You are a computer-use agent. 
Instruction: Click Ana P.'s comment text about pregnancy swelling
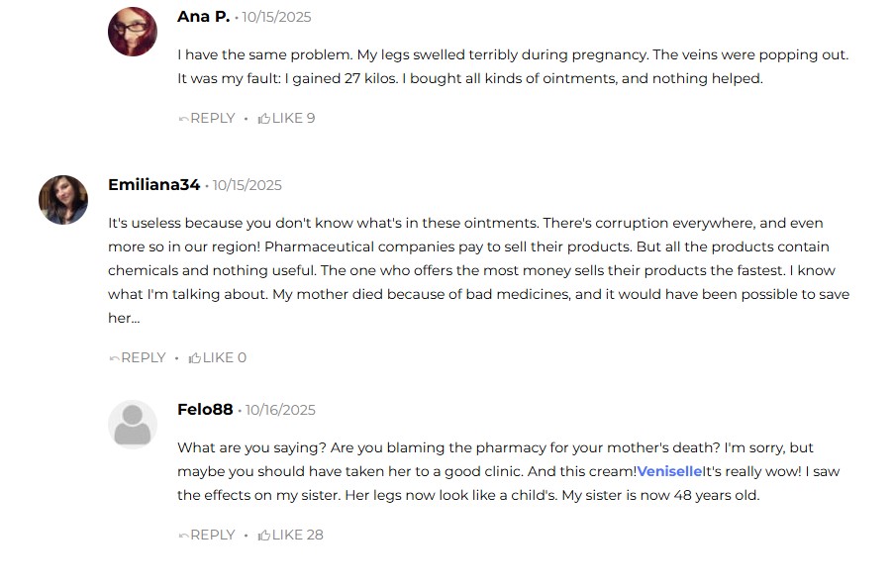(x=512, y=66)
